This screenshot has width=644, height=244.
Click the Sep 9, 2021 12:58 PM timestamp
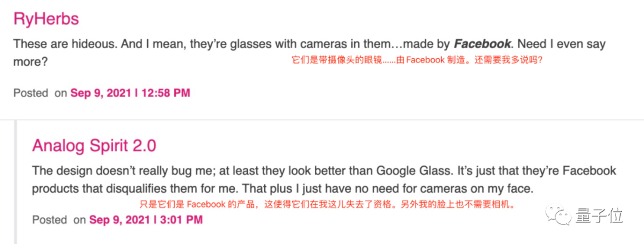130,93
